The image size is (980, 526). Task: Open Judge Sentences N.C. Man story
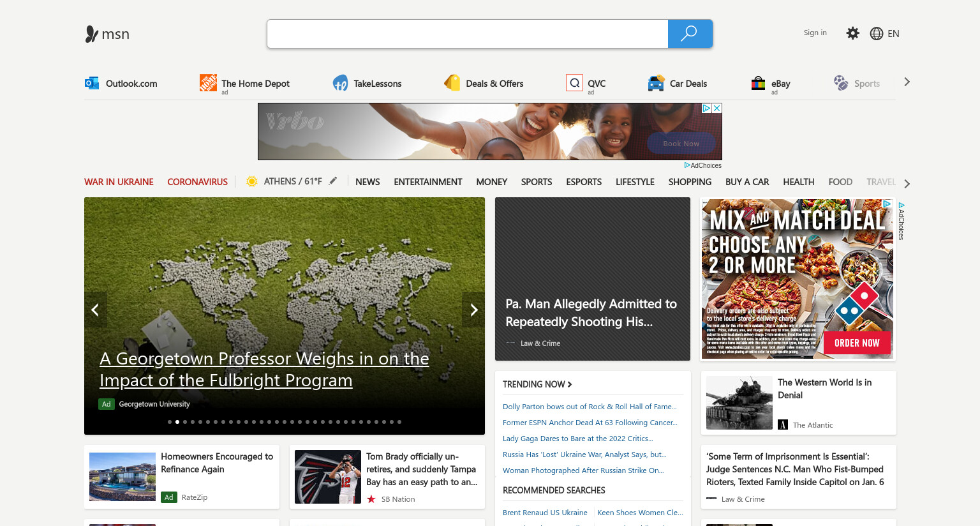click(795, 469)
